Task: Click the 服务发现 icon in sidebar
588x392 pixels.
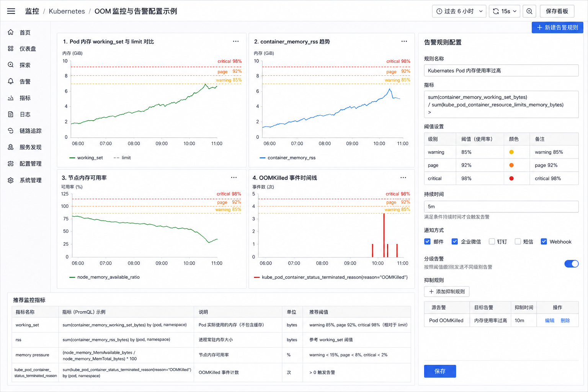Action: pos(11,147)
